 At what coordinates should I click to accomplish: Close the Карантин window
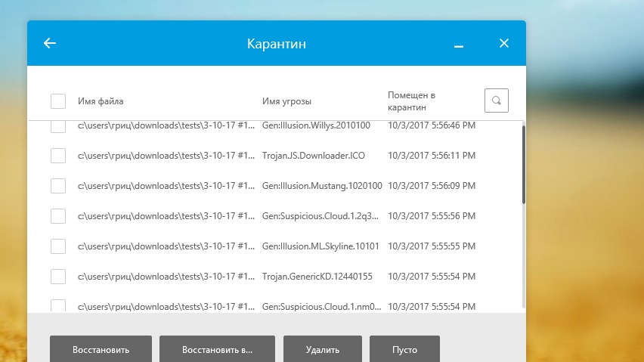click(504, 43)
